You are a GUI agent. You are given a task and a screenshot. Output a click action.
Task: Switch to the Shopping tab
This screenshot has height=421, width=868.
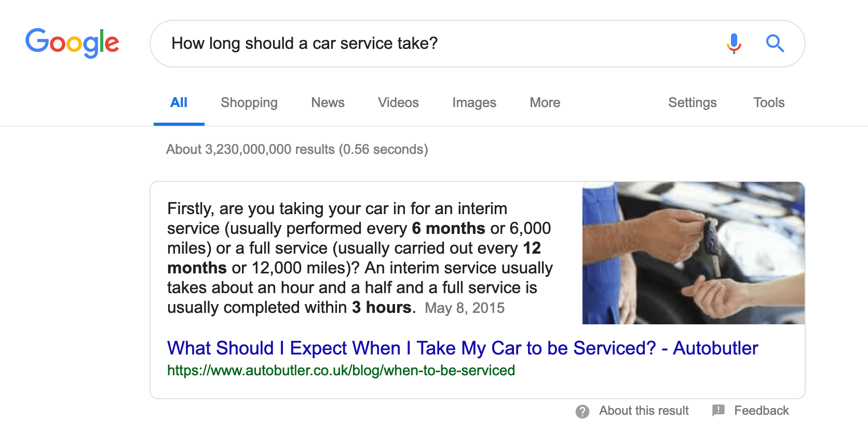coord(249,102)
